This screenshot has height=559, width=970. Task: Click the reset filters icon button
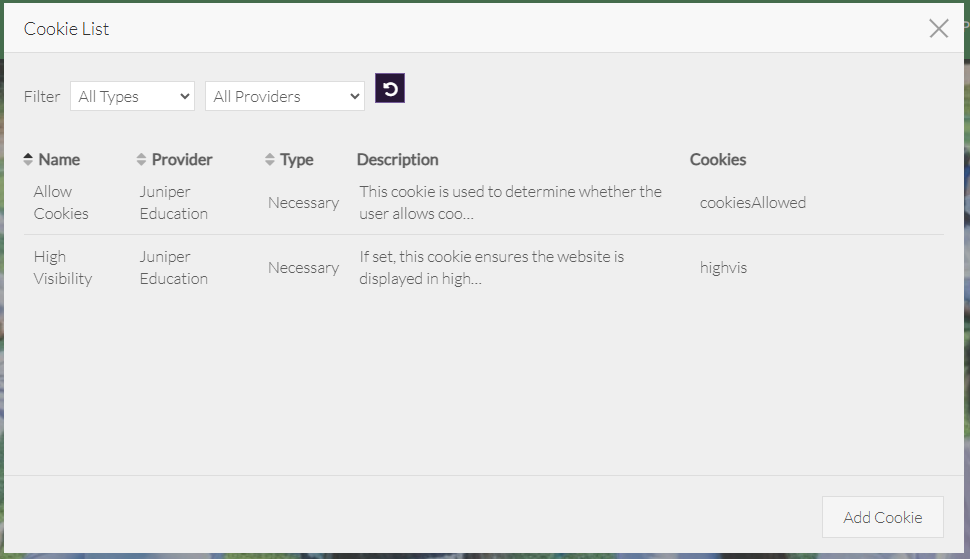390,89
